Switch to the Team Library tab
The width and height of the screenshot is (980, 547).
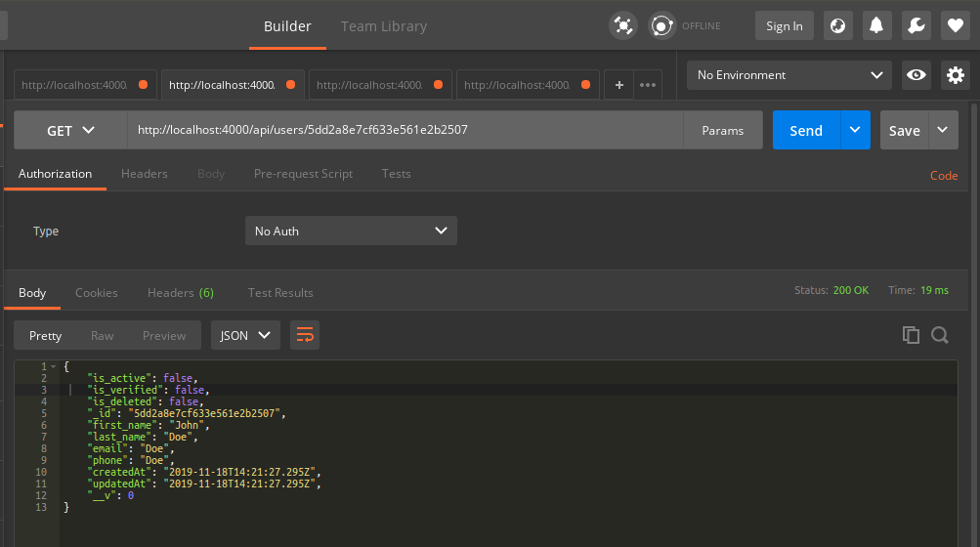pyautogui.click(x=384, y=26)
